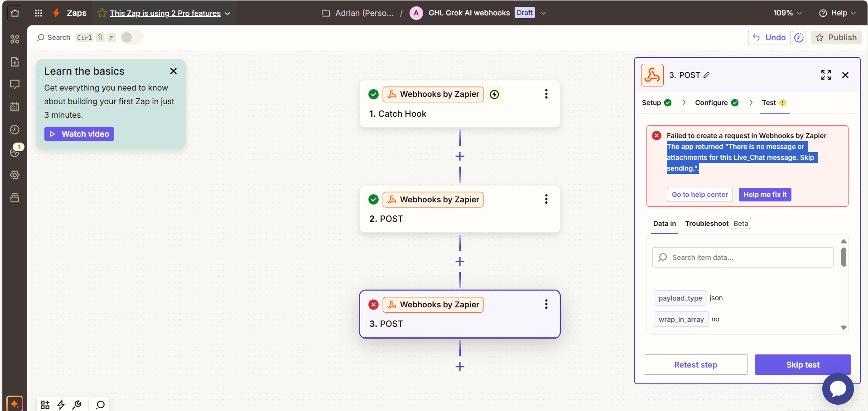868x411 pixels.
Task: Rename step with pencil icon next to 3. POST
Action: point(707,75)
